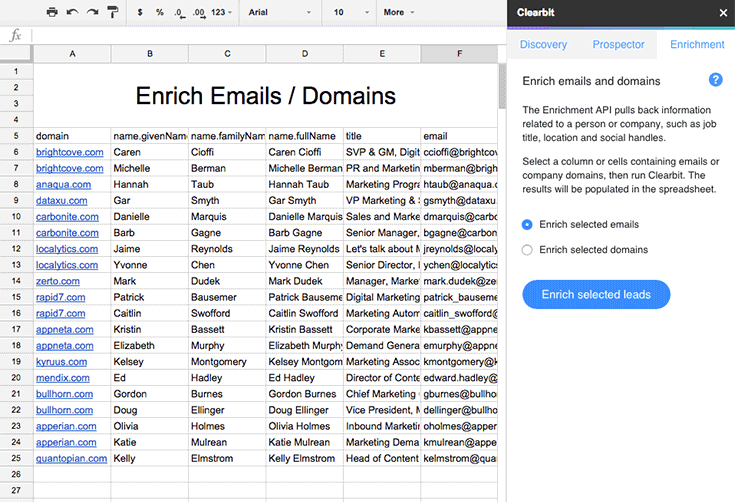Screen dimensions: 735x502
Task: Select cell 'Kristin Bassett'
Action: (x=305, y=330)
